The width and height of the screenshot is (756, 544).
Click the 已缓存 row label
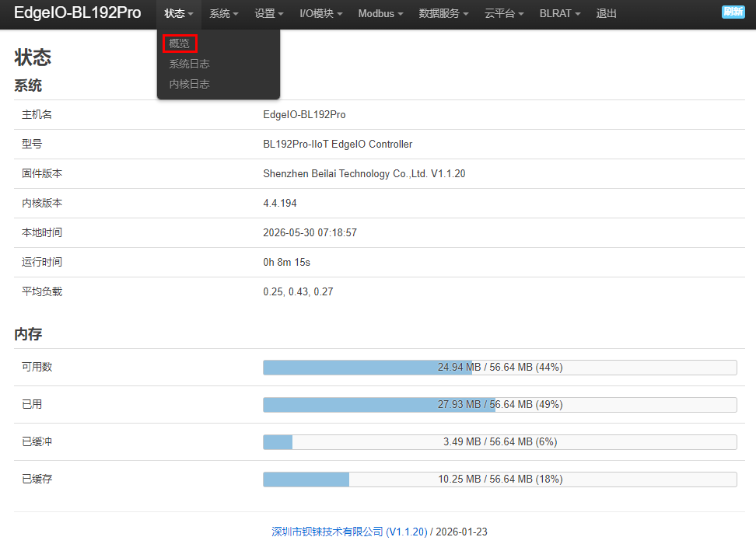click(37, 479)
